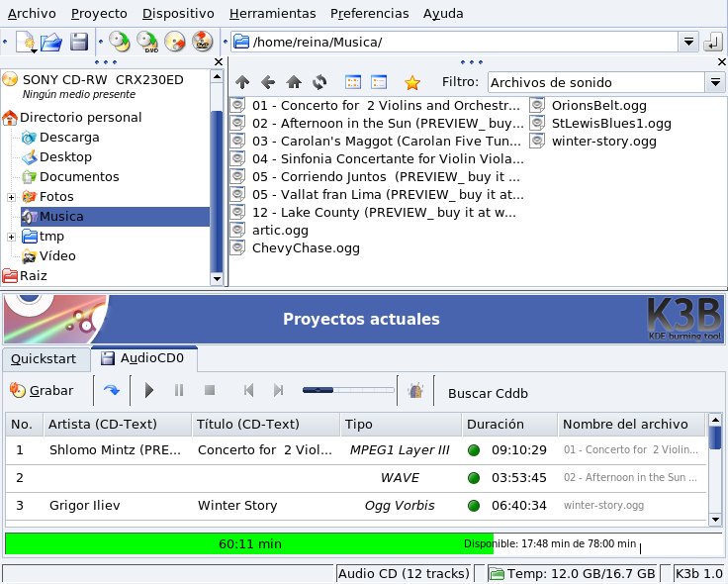Open bookmarks via the star icon

412,83
